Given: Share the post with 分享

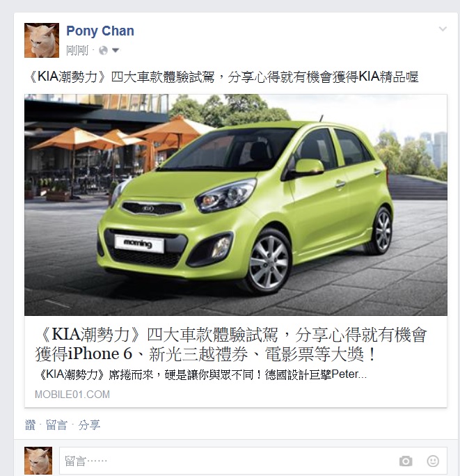Looking at the screenshot, I should (x=89, y=425).
